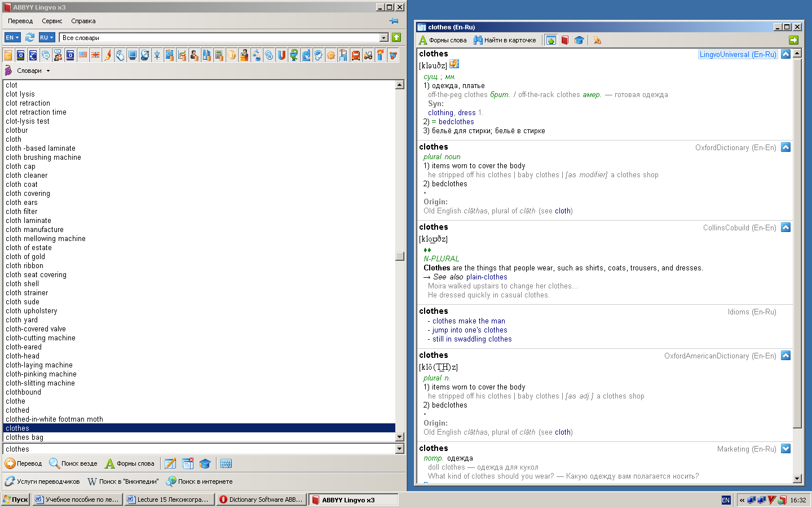This screenshot has height=508, width=812.
Task: Toggle the magnet dictionary icon
Action: (x=281, y=55)
